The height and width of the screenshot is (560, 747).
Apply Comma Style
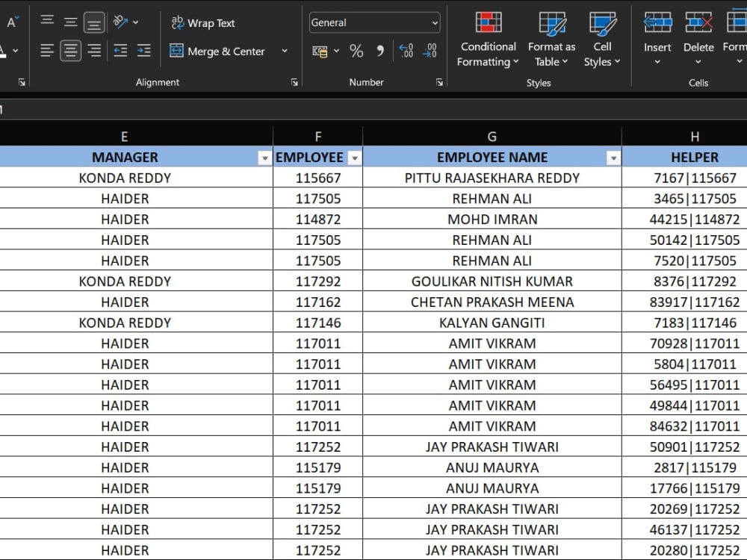(379, 51)
